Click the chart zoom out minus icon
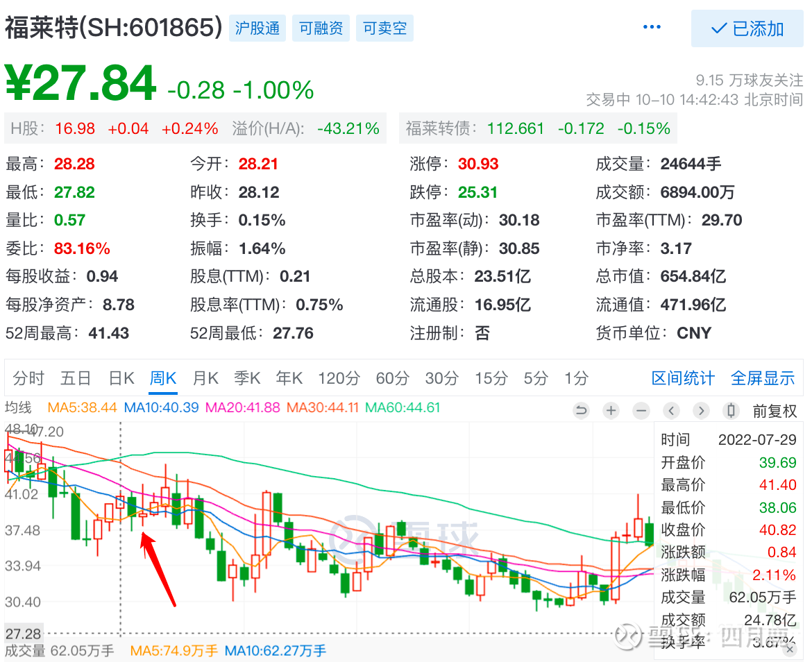812x662 pixels. (641, 411)
